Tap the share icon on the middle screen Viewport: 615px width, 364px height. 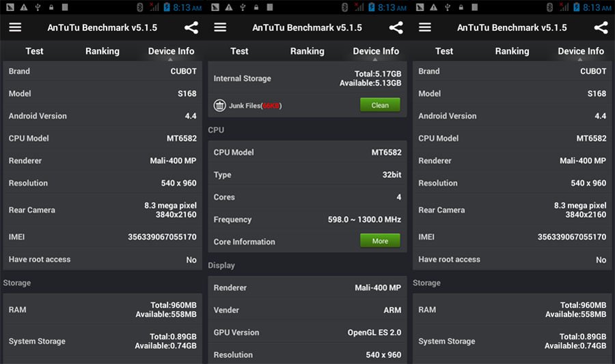396,27
